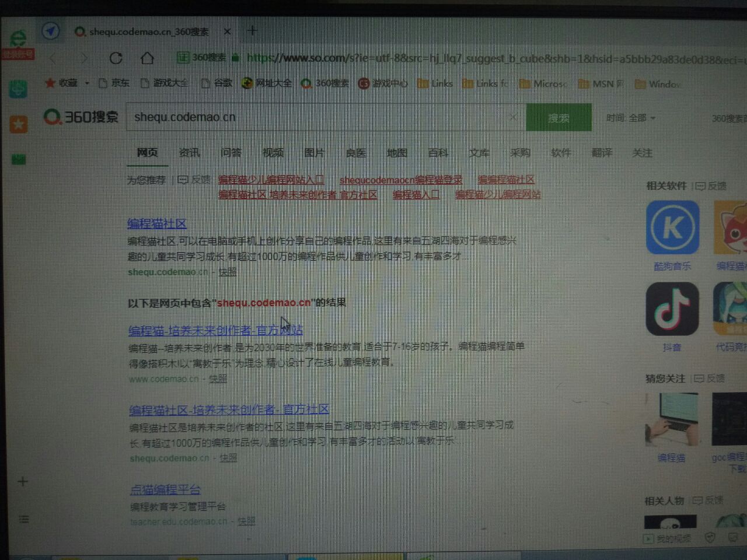Screen dimensions: 747x560
Task: Switch to the 图片 tab
Action: click(314, 153)
